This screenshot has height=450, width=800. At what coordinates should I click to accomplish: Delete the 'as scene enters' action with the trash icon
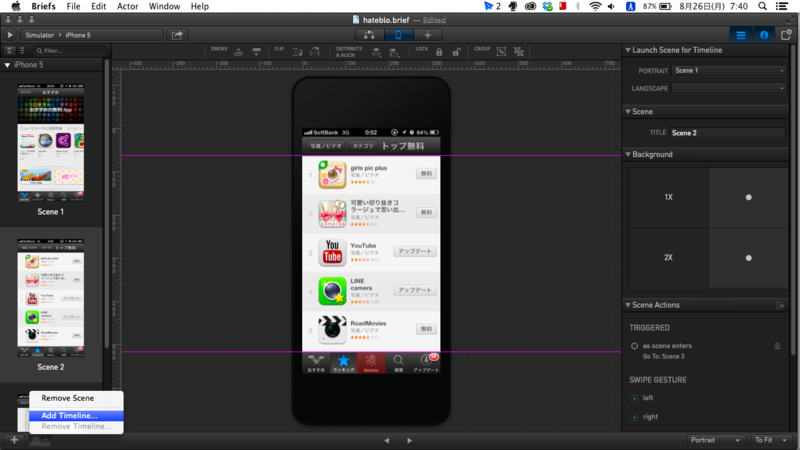(x=777, y=346)
